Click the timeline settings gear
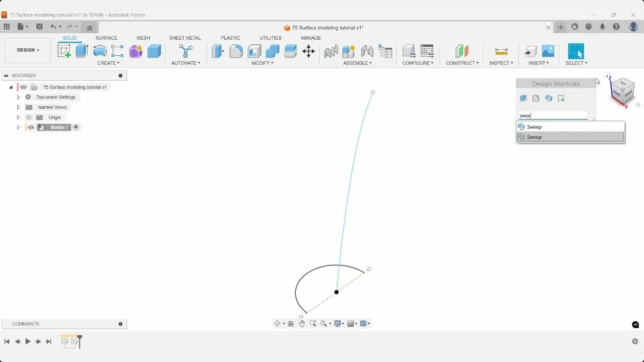The image size is (644, 362). tap(635, 342)
